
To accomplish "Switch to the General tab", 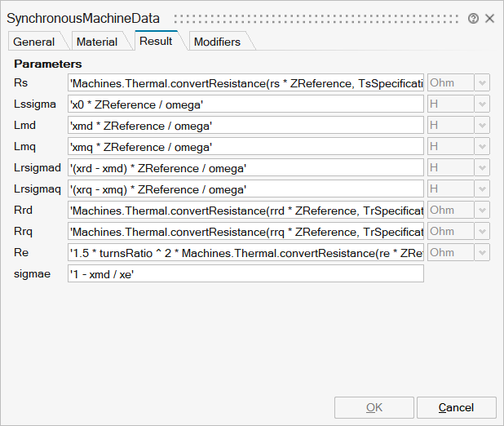I will coord(34,42).
